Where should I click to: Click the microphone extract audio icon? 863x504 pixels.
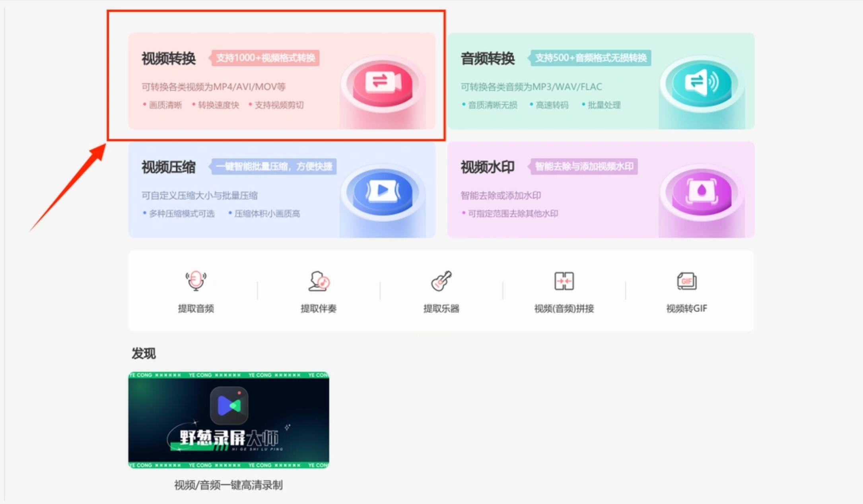tap(196, 281)
